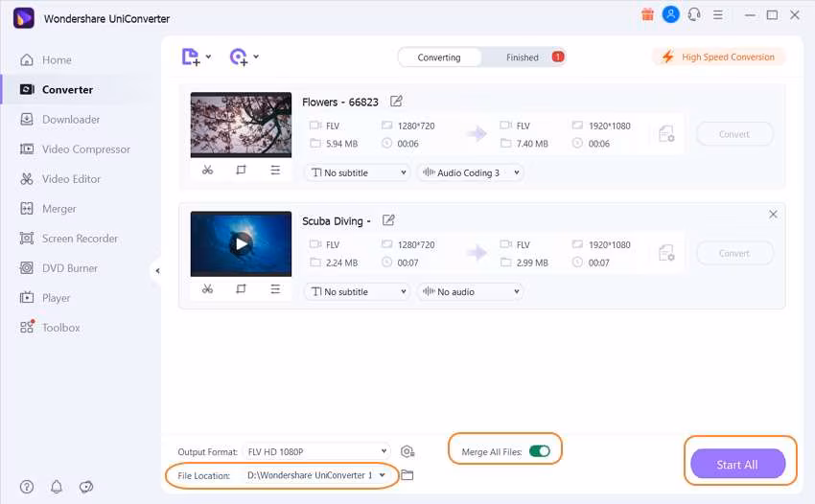Viewport: 815px width, 504px height.
Task: Open Player from the sidebar
Action: click(57, 298)
